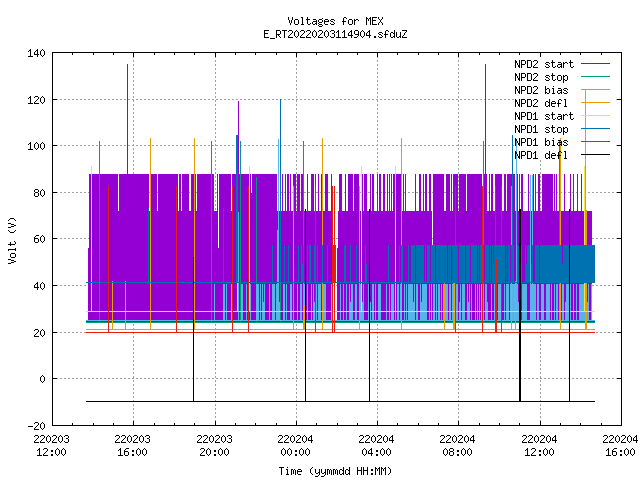Click the y-axis label 'Volt (V)'
Image resolution: width=640 pixels, height=480 pixels.
(x=13, y=240)
